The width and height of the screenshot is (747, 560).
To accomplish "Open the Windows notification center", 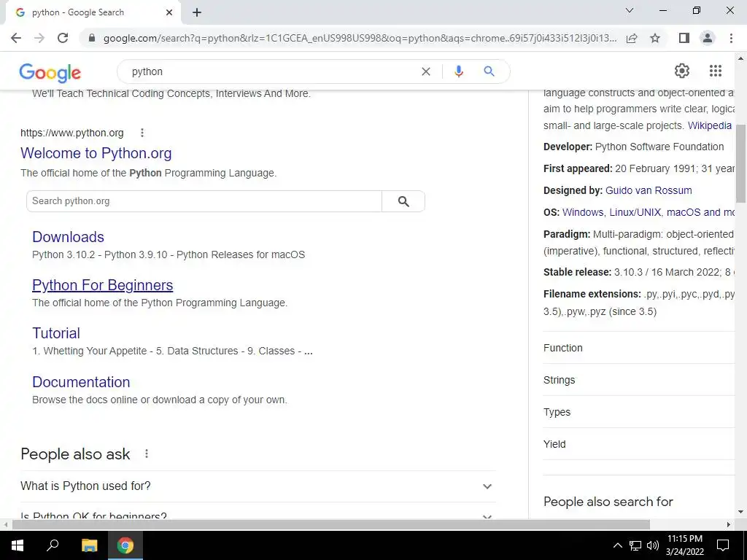I will pos(723,545).
